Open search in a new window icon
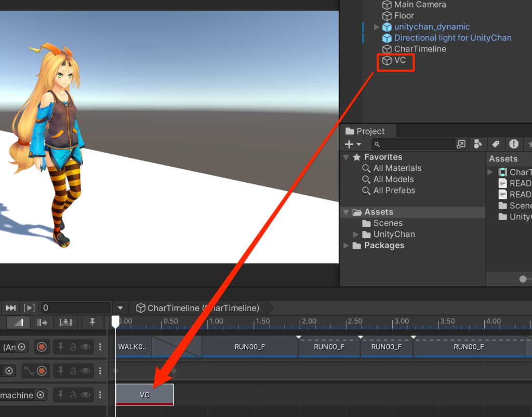Image resolution: width=532 pixels, height=417 pixels. pyautogui.click(x=461, y=144)
